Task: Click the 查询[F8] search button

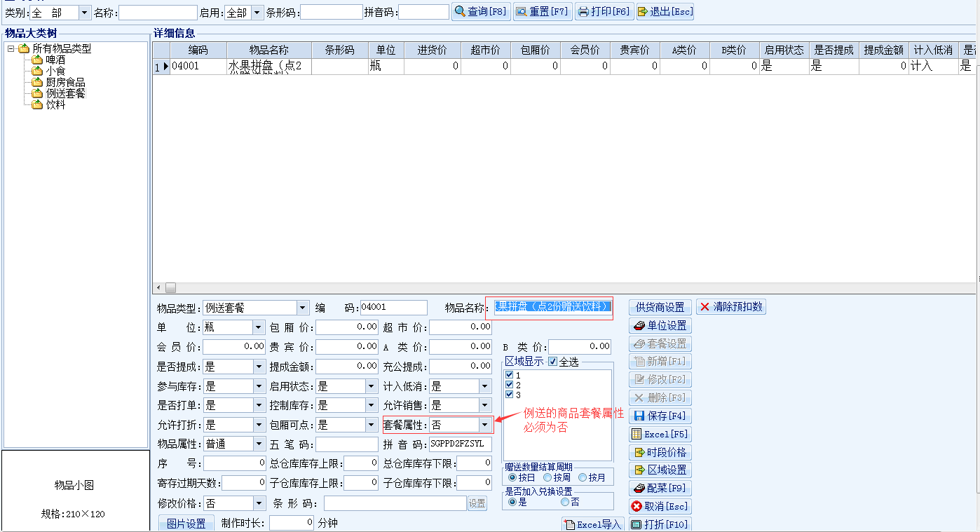Action: pos(481,12)
